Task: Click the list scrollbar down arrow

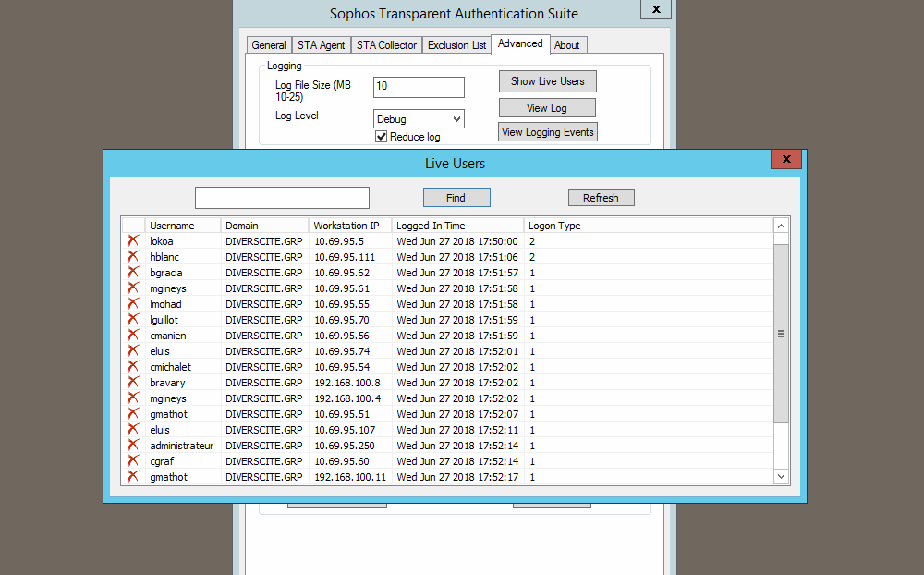Action: [781, 476]
